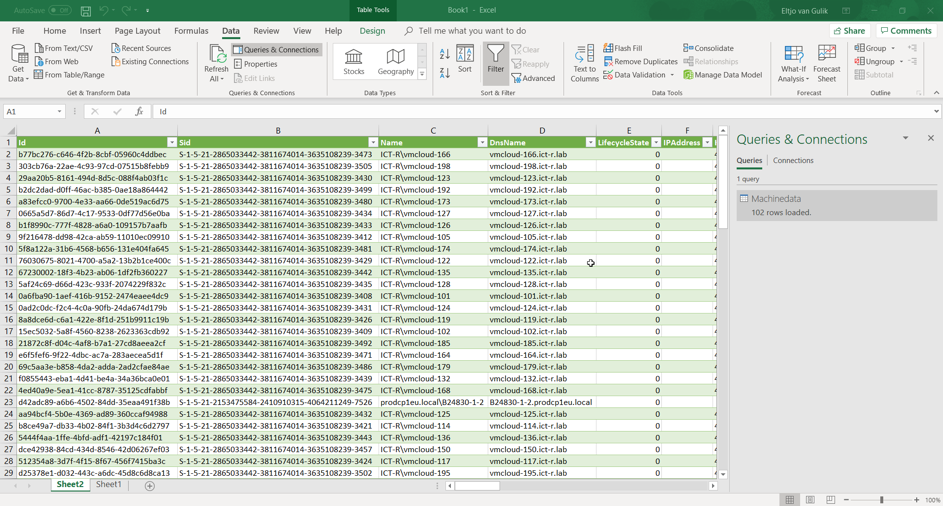Image resolution: width=943 pixels, height=506 pixels.
Task: Switch to the Home tab
Action: [x=54, y=31]
